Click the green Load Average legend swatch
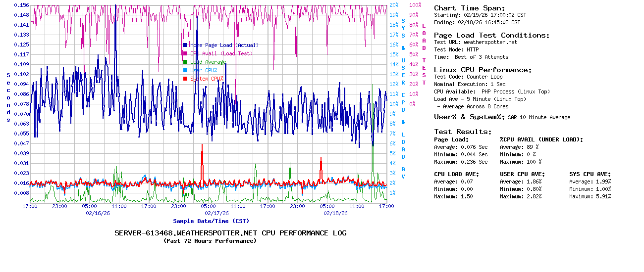644x272 pixels. (185, 62)
